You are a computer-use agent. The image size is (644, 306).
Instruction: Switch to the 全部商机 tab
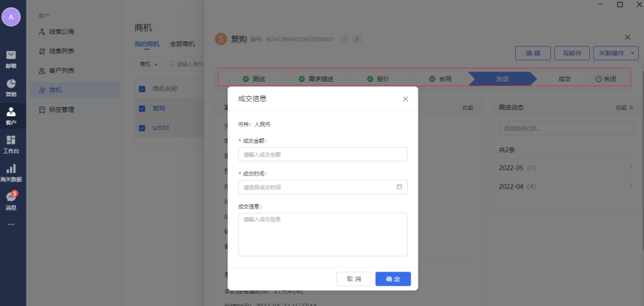182,44
